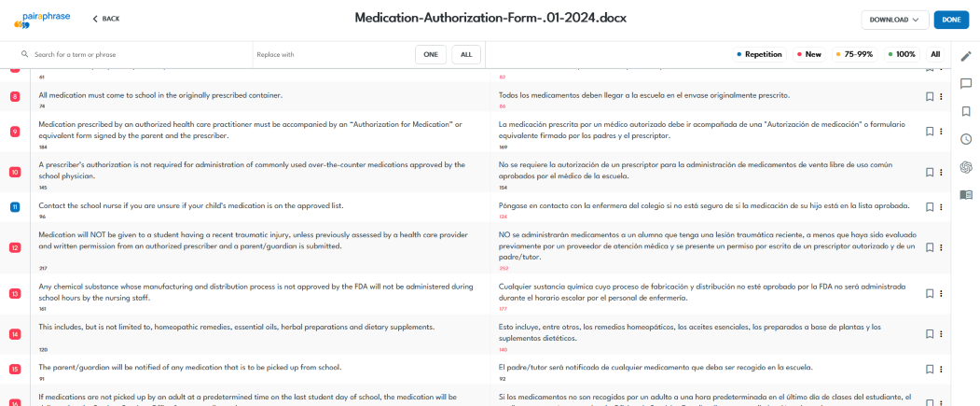The image size is (980, 406).
Task: Bookmark segment 11 about contacting school nurse
Action: tap(930, 207)
